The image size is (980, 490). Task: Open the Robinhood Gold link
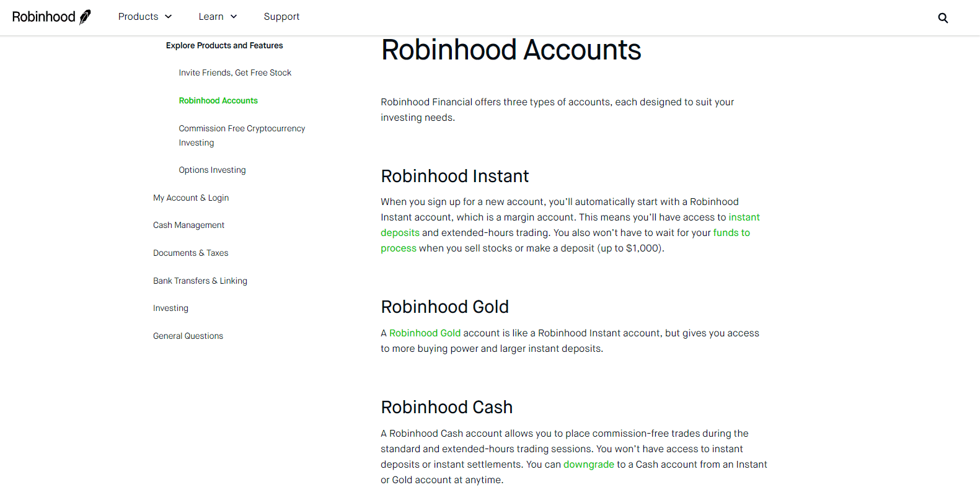click(x=425, y=333)
